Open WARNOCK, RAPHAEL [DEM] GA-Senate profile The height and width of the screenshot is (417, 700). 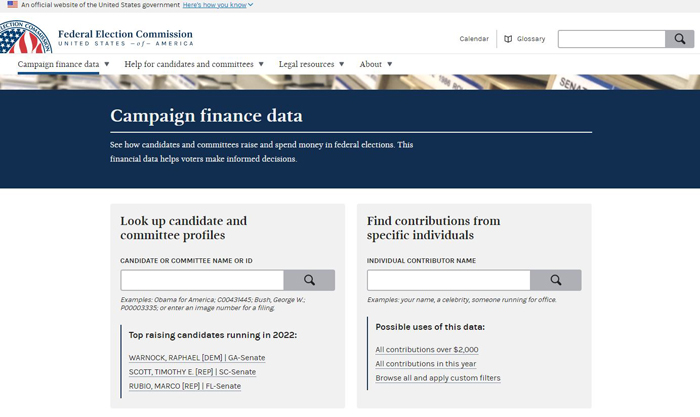pos(197,358)
